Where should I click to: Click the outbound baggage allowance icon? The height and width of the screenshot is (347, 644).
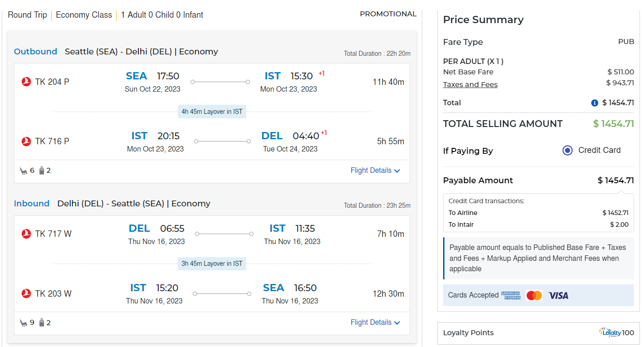coord(42,171)
